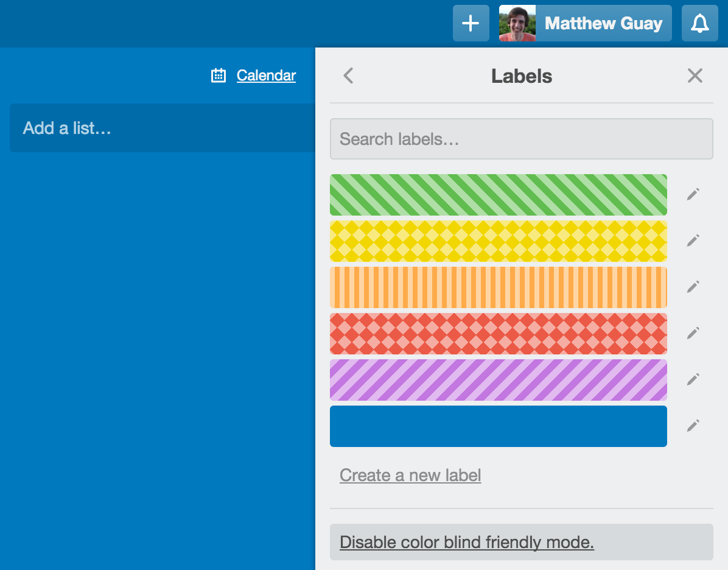728x570 pixels.
Task: Edit the purple label with the pencil icon
Action: [x=693, y=379]
